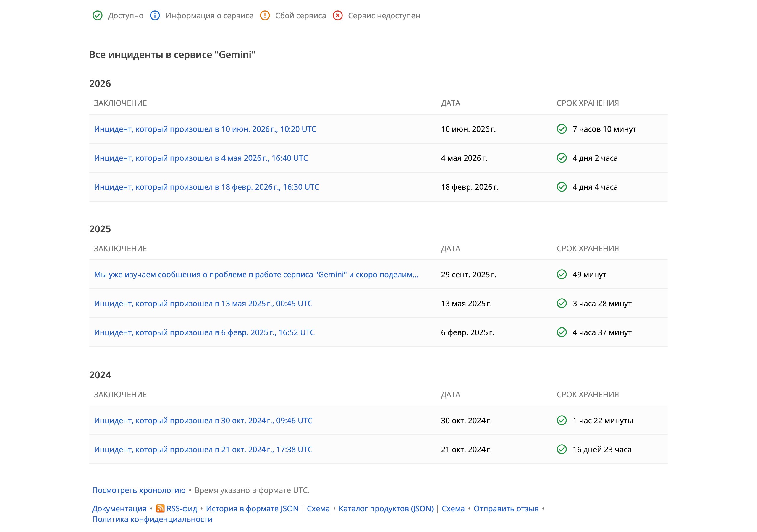Click the blue 'Информация о сервисе' info icon
This screenshot has width=757, height=532.
(155, 15)
